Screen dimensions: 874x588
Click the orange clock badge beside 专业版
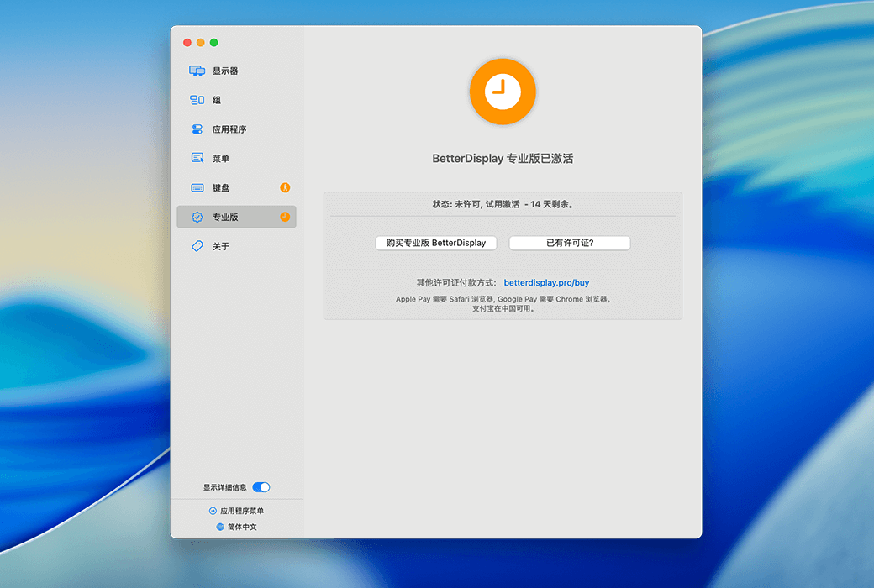coord(285,217)
